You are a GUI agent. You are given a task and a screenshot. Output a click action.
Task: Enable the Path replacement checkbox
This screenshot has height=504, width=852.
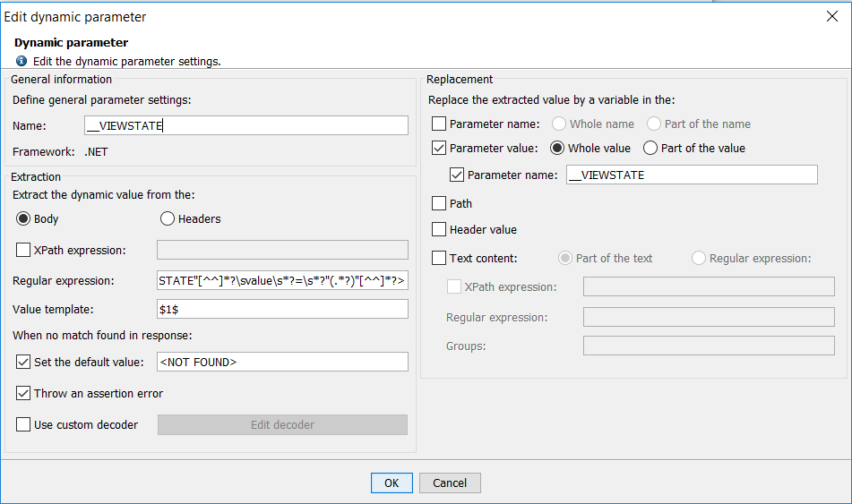(439, 204)
